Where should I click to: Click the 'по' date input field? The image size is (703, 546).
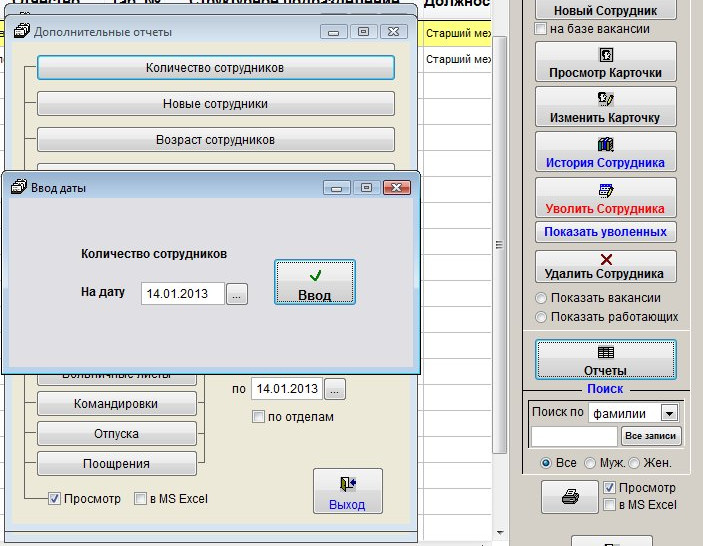(x=287, y=389)
